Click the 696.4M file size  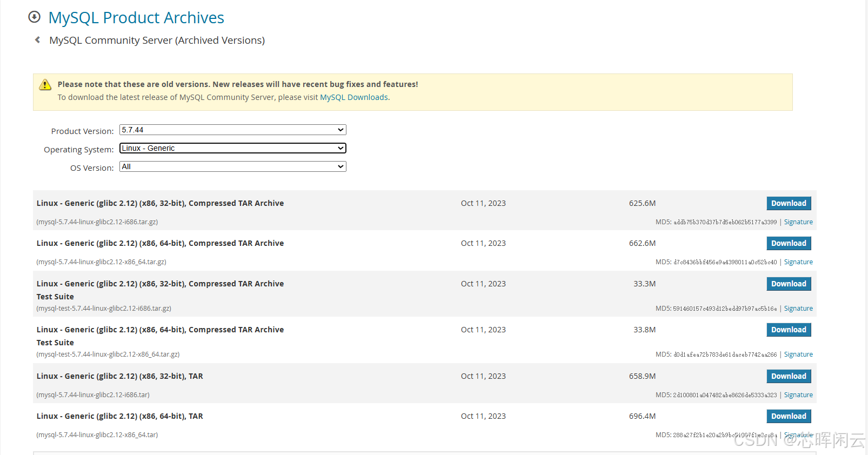[642, 416]
